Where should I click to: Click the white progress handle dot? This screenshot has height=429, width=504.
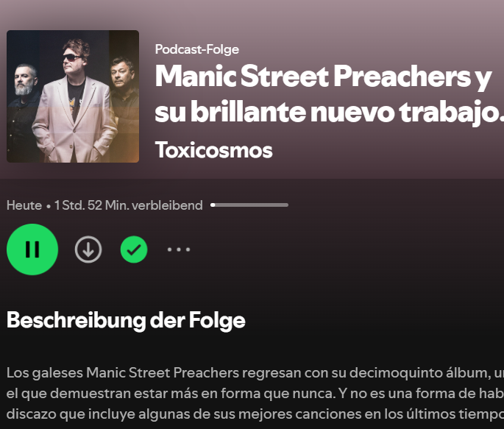click(213, 205)
